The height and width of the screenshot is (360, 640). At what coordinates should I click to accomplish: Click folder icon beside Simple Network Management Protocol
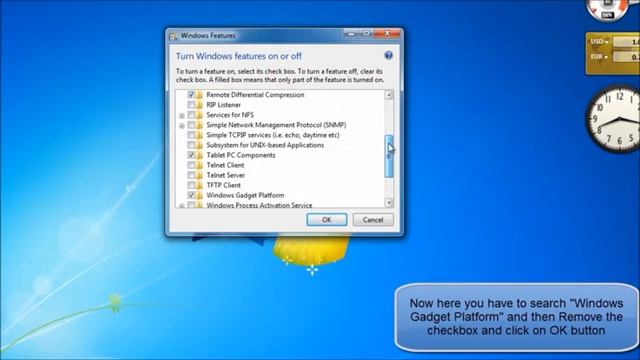coord(199,125)
